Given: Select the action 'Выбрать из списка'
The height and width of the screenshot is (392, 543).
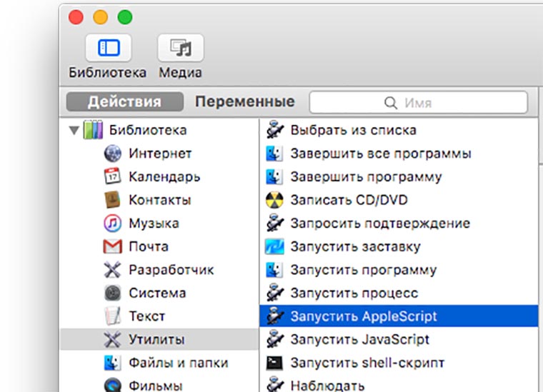Looking at the screenshot, I should (354, 130).
